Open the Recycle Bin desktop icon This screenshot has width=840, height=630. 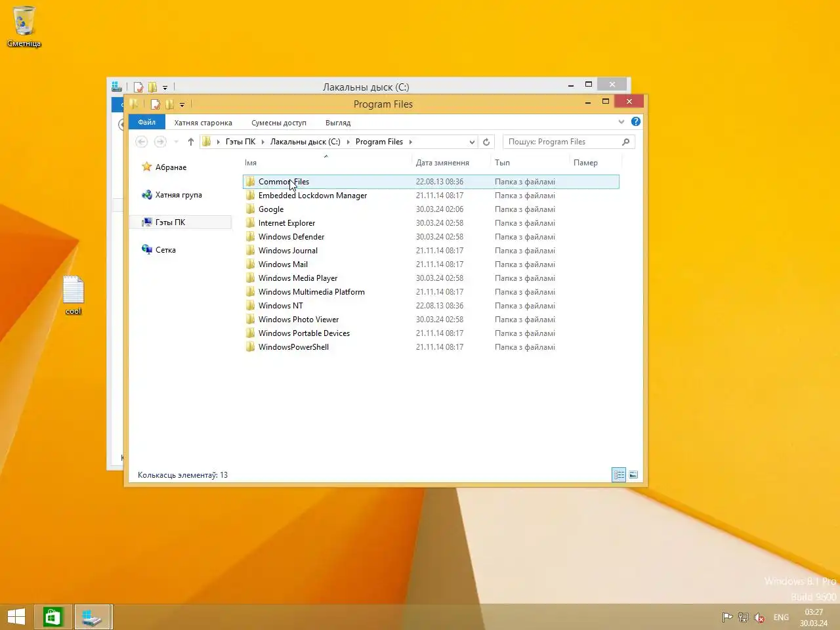(x=24, y=26)
